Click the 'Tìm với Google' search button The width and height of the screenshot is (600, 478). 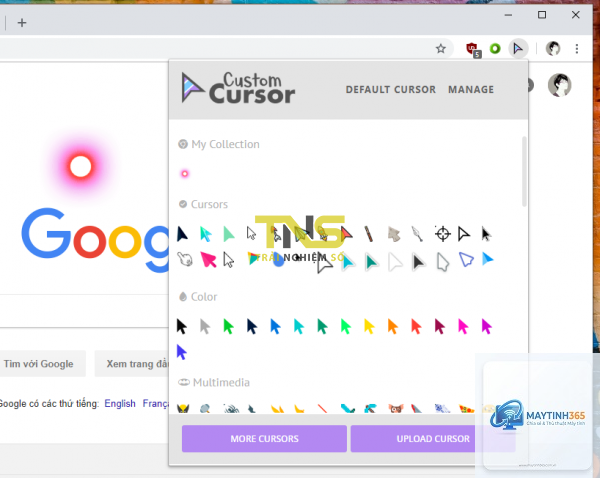point(38,364)
